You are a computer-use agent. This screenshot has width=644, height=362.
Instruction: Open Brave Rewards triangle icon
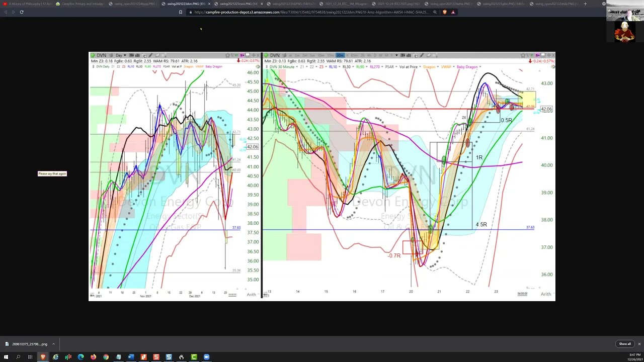tap(453, 12)
